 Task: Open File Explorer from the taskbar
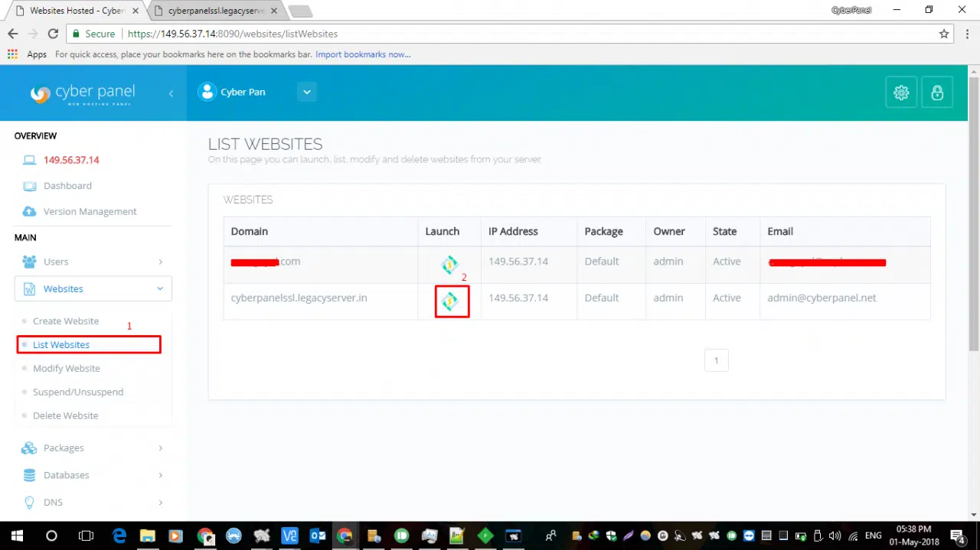(147, 536)
